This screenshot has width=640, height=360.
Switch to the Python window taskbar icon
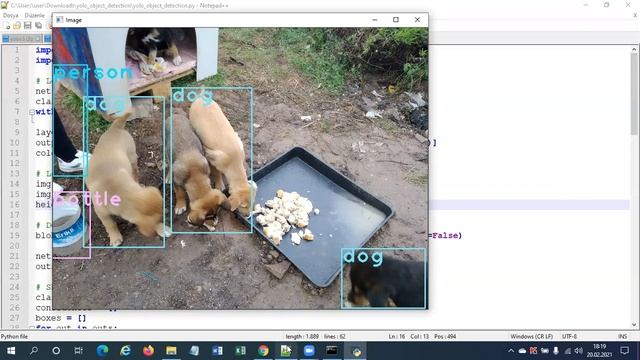point(356,351)
